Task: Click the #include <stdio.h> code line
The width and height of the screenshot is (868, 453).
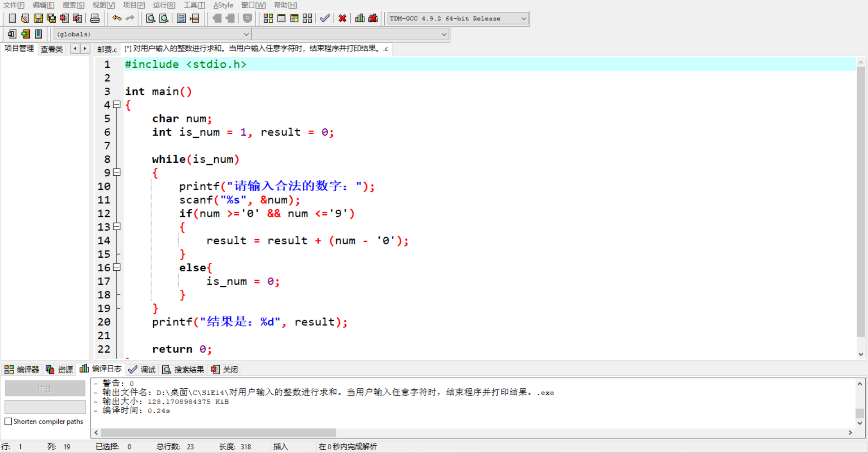Action: [x=185, y=64]
